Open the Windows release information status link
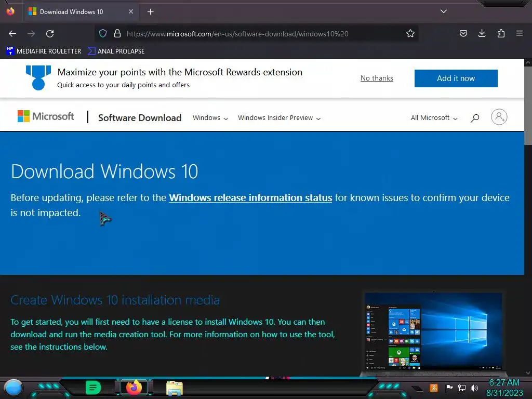The image size is (532, 399). [250, 198]
